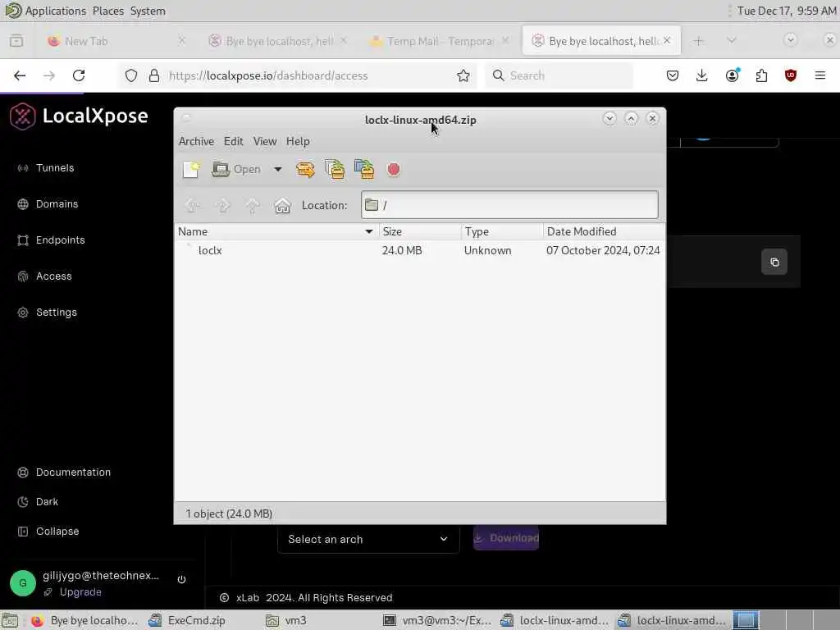Click the green G user avatar
This screenshot has width=840, height=630.
coord(22,583)
